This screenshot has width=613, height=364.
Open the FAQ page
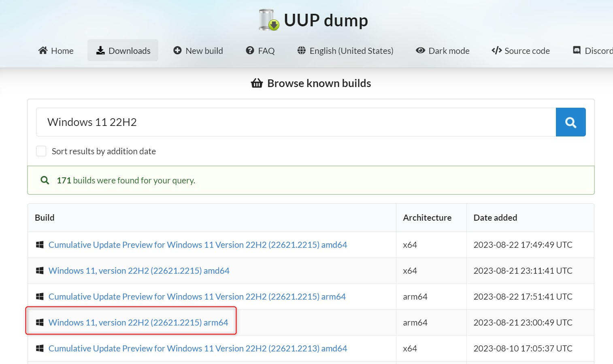(x=260, y=51)
